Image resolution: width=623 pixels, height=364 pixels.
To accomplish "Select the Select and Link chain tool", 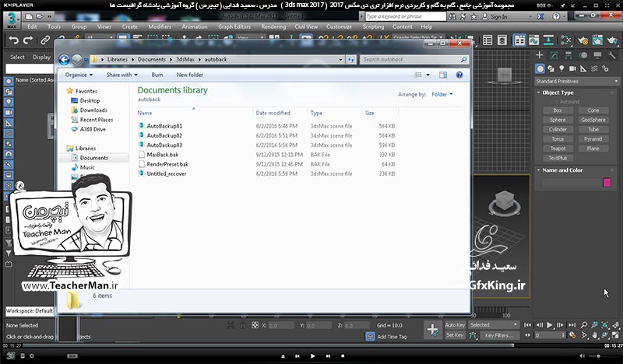I will pyautogui.click(x=45, y=40).
